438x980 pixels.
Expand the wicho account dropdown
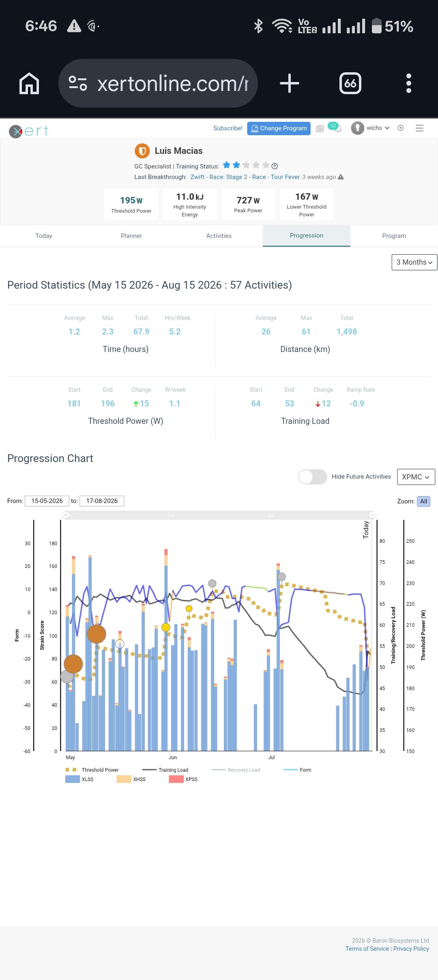tap(371, 128)
